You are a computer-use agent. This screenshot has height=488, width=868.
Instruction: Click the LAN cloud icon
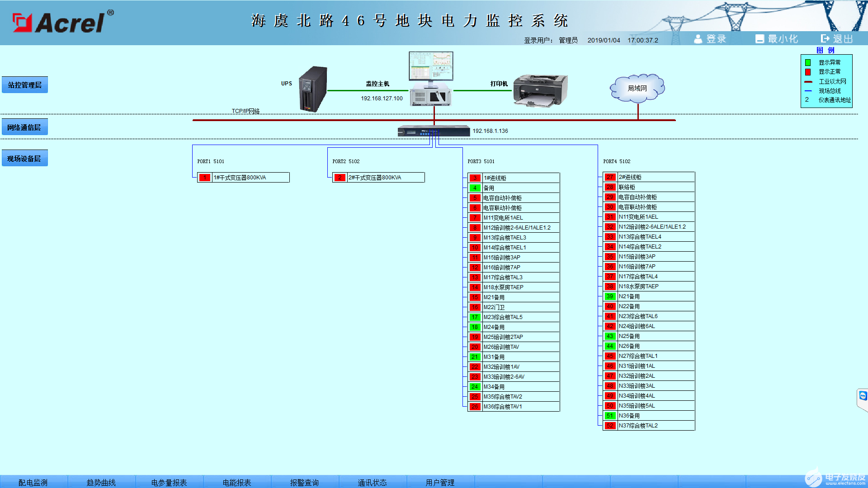point(637,88)
